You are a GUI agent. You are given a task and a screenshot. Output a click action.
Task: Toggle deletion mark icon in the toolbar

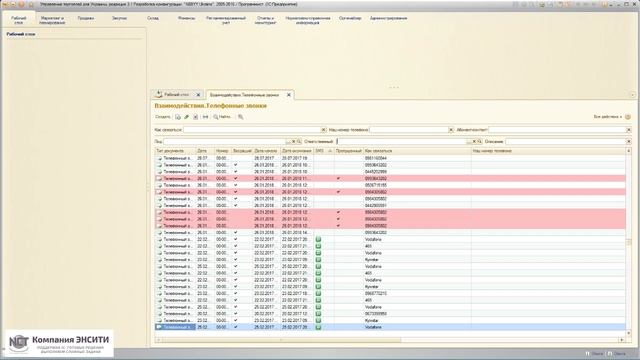click(x=196, y=117)
